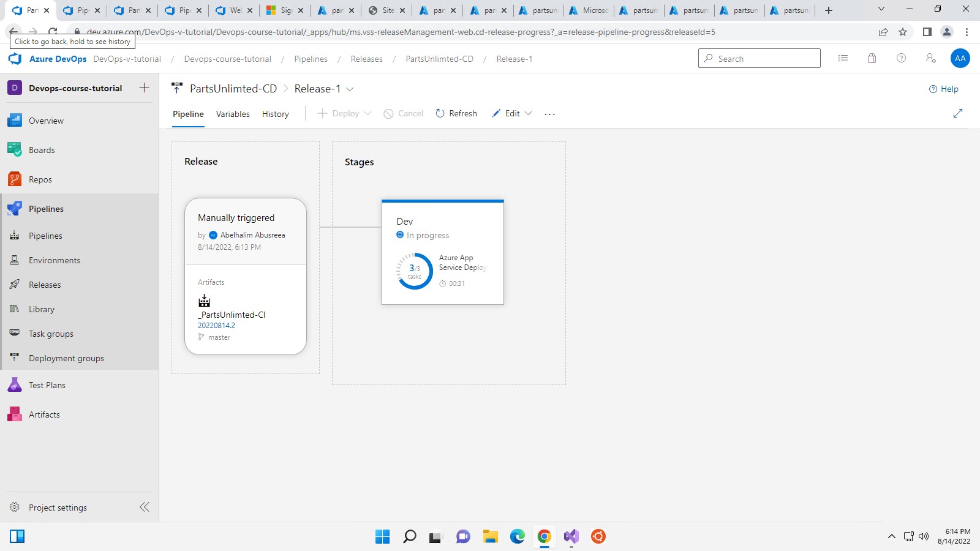Open browser side panel icon
The width and height of the screenshot is (980, 551).
coord(927,32)
